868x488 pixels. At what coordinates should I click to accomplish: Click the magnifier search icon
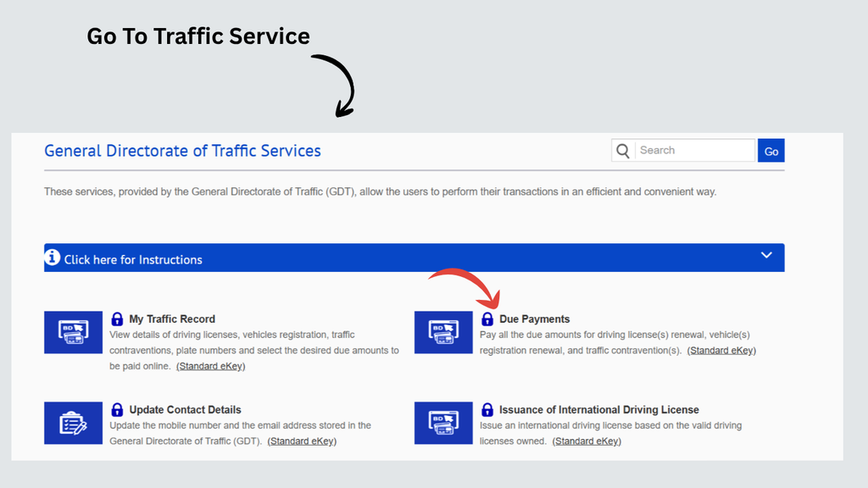[x=623, y=151]
